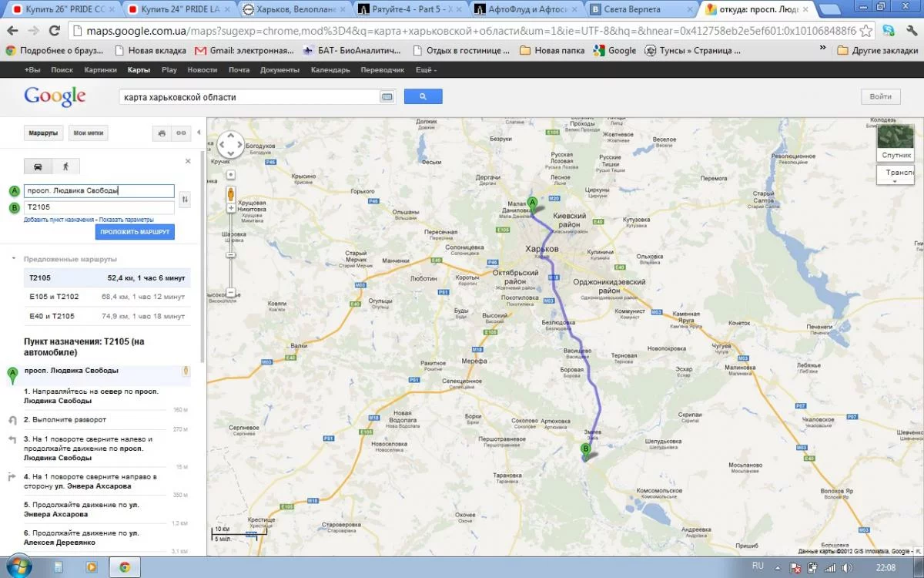Viewport: 924px width, 578px height.
Task: Select the car driving mode icon
Action: (x=38, y=166)
